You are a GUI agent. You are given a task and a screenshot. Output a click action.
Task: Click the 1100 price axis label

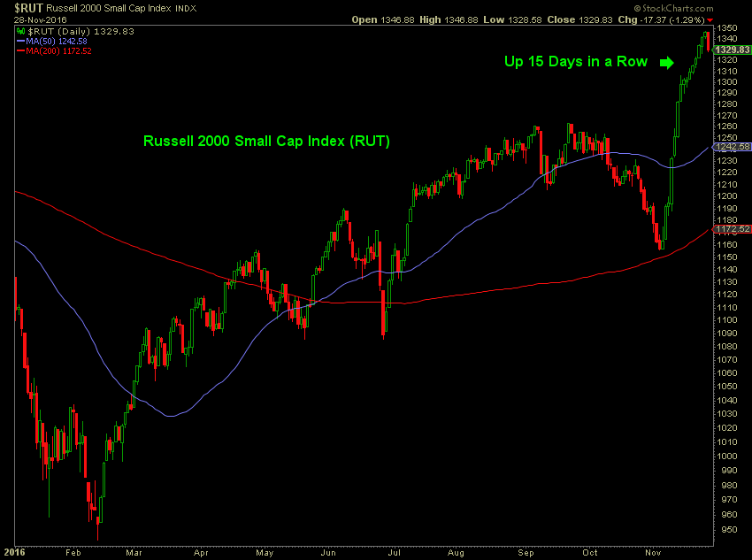(727, 319)
